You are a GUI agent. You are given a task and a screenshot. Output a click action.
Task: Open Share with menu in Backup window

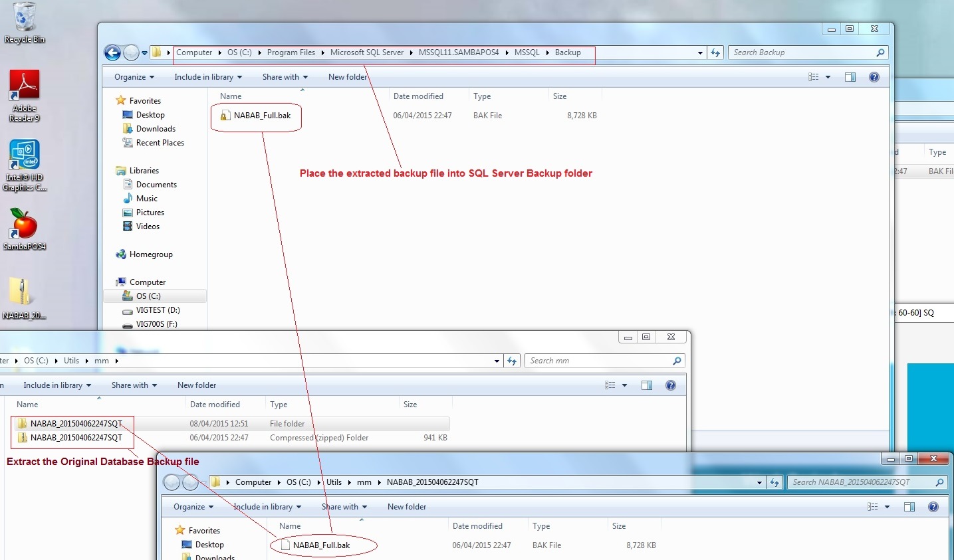pos(285,77)
